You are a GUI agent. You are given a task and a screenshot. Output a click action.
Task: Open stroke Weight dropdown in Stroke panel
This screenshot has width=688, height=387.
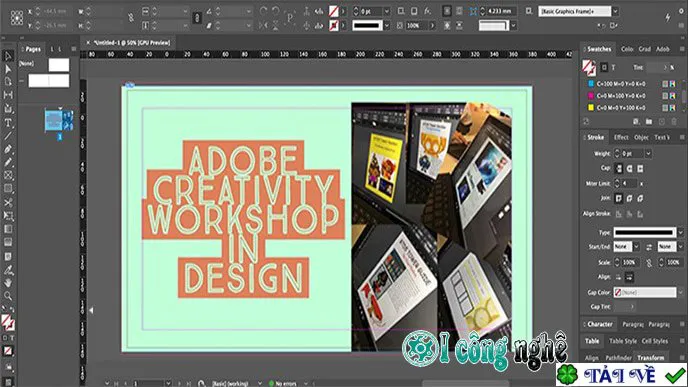648,154
